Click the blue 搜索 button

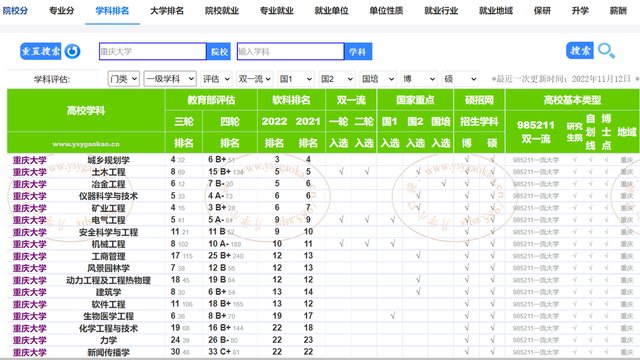click(x=580, y=51)
